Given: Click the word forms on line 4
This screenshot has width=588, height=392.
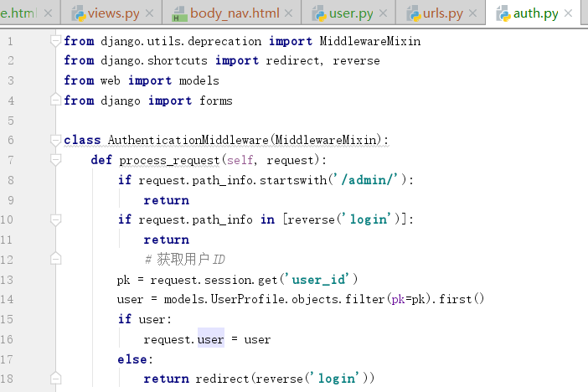Looking at the screenshot, I should pyautogui.click(x=215, y=101).
